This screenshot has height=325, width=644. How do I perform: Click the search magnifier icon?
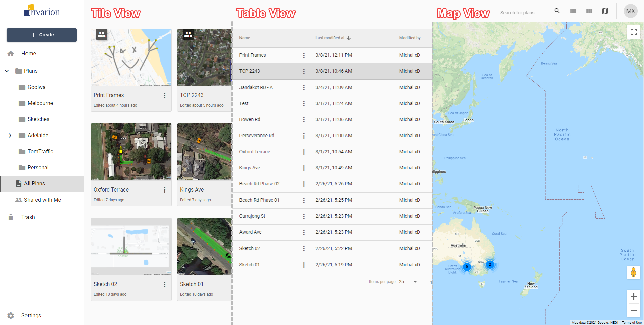pyautogui.click(x=557, y=11)
